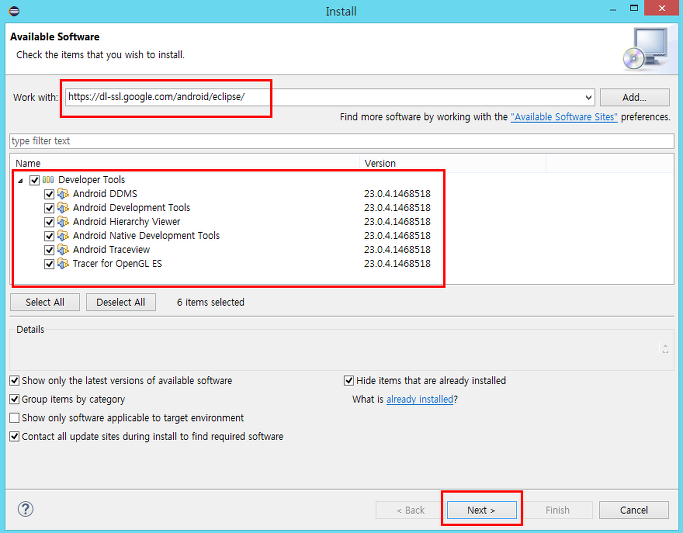Toggle Show only the latest versions checkbox
Viewport: 683px width, 533px height.
coord(14,381)
